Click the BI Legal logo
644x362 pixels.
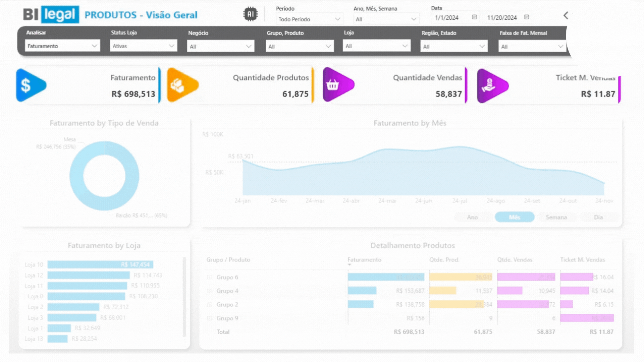[51, 14]
